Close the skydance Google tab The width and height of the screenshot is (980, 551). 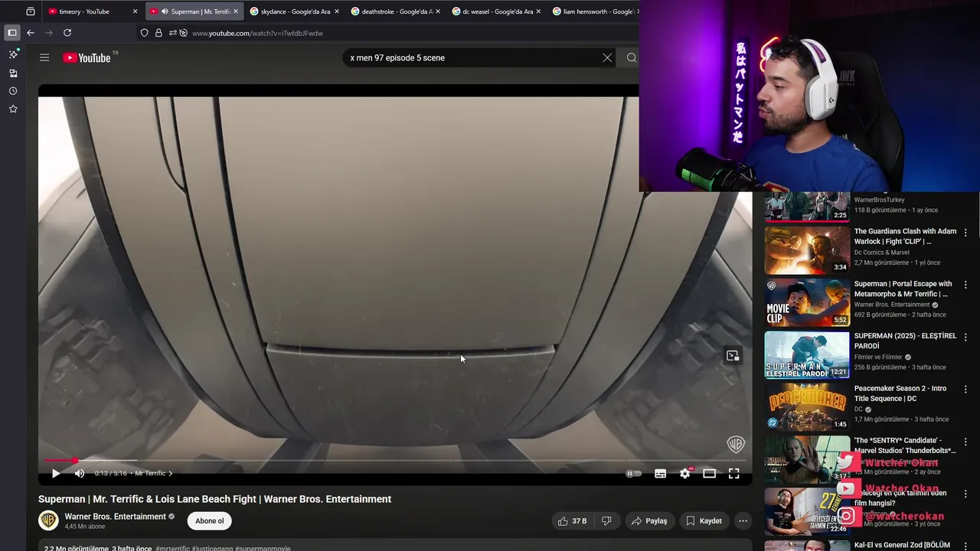(x=336, y=11)
